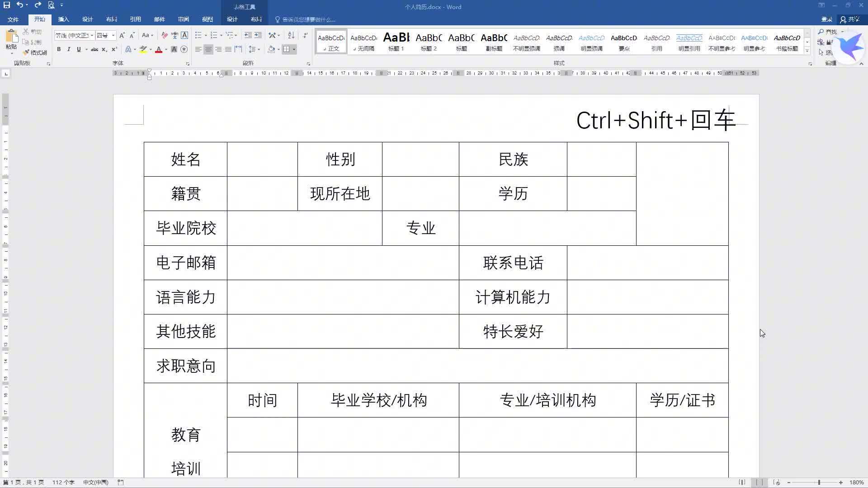This screenshot has height=488, width=868.
Task: Switch to the 插入 ribbon tab
Action: [x=63, y=19]
